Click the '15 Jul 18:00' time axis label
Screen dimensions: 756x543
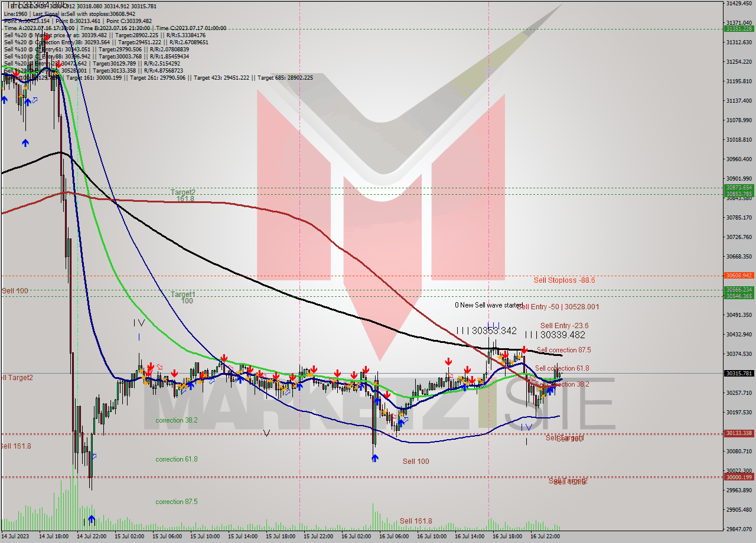[x=280, y=537]
